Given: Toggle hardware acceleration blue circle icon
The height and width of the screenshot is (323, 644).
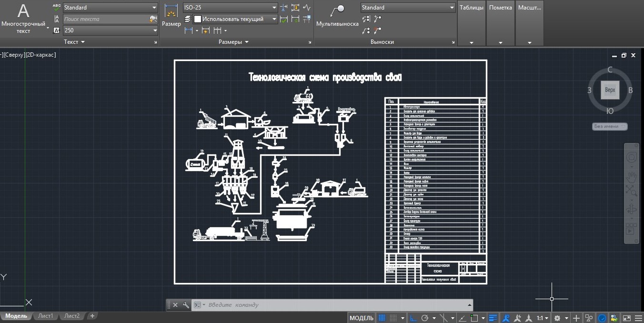Looking at the screenshot, I should [x=602, y=318].
